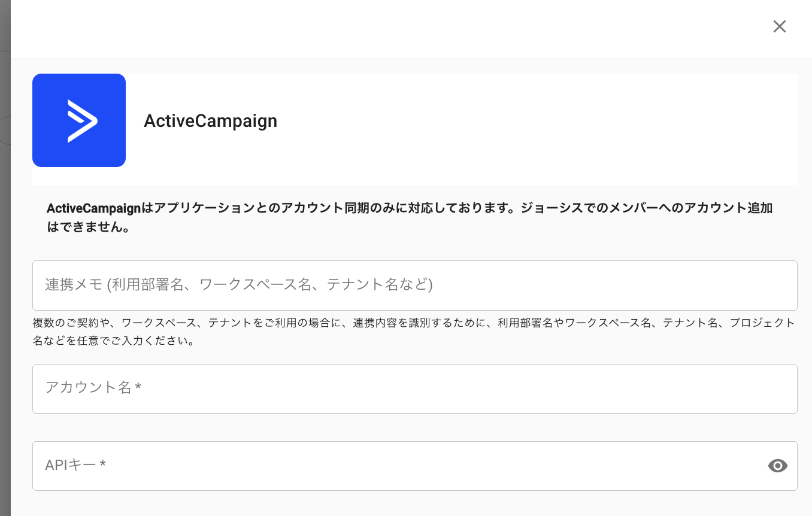
Task: Click the white arrow inside the logo
Action: (x=82, y=121)
